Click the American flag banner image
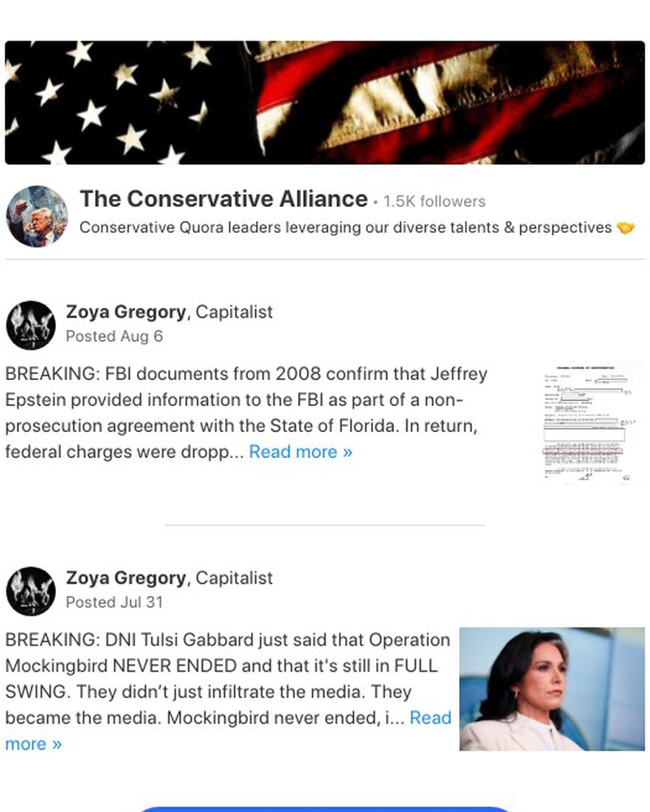 325,102
